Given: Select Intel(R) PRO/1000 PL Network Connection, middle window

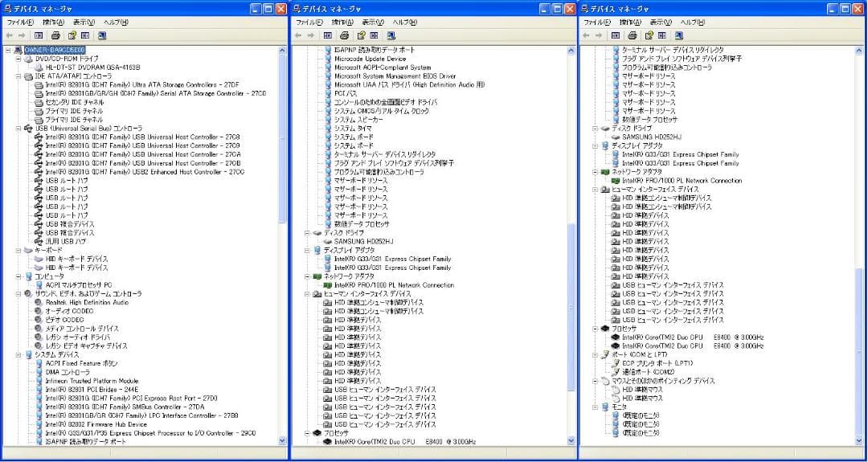Looking at the screenshot, I should click(394, 285).
